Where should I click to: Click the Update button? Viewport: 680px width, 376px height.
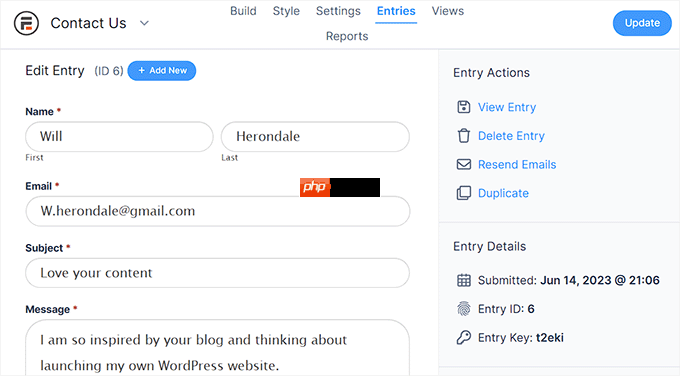click(x=642, y=23)
